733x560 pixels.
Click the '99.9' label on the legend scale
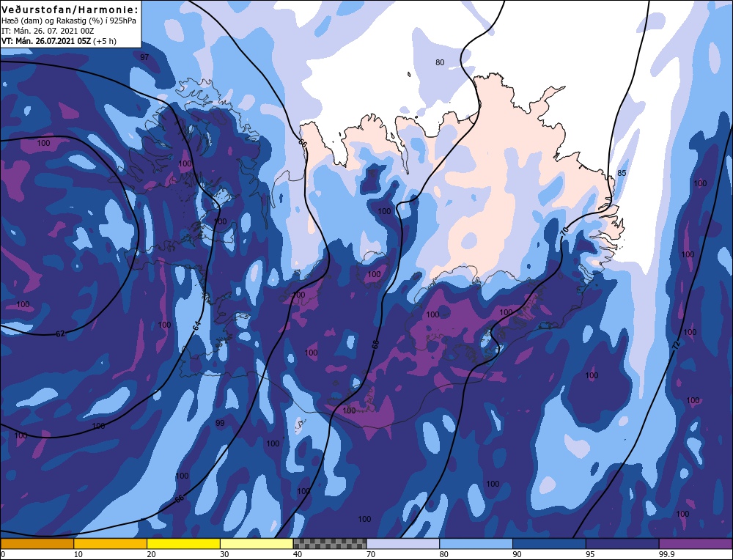[666, 554]
